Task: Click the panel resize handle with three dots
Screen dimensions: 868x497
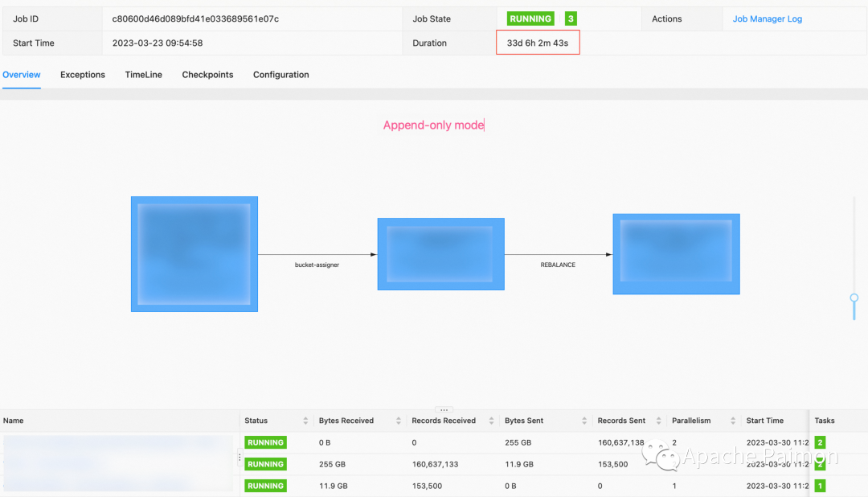Action: tap(444, 410)
